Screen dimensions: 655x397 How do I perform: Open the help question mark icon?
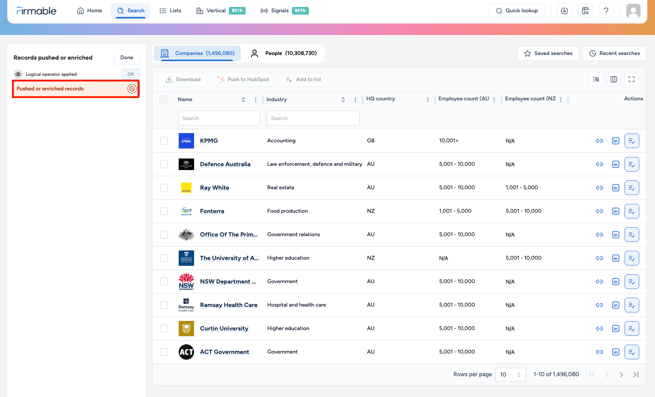[606, 11]
